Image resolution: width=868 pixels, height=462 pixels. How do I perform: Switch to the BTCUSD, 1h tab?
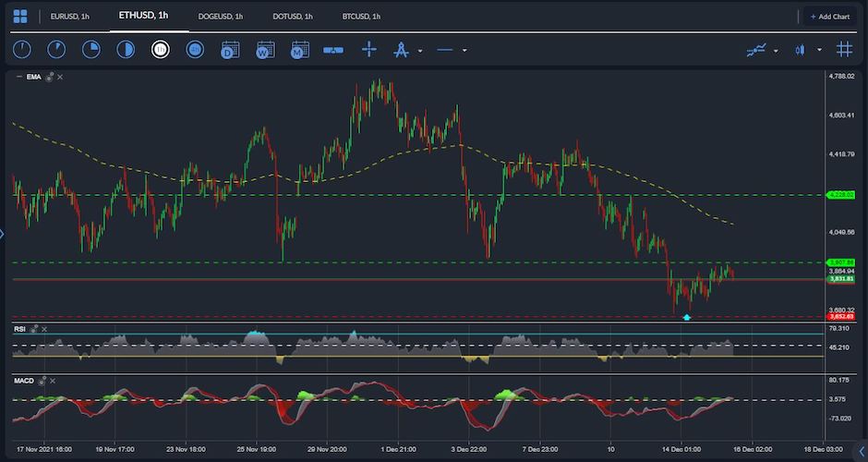(x=361, y=17)
